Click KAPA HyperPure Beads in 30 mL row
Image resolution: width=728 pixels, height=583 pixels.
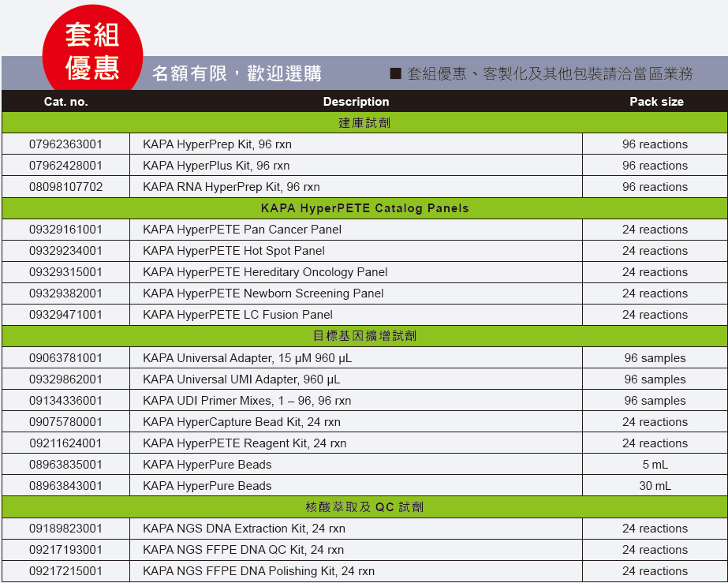coord(207,486)
